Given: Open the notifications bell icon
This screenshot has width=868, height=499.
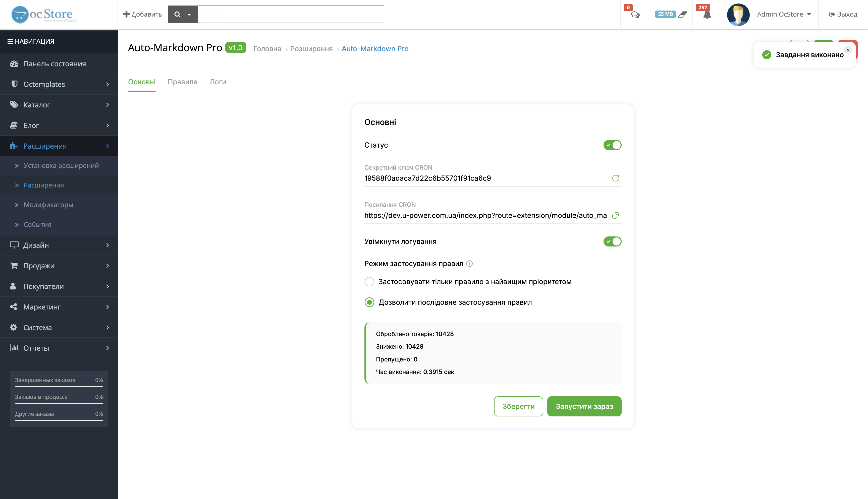Looking at the screenshot, I should click(x=707, y=15).
